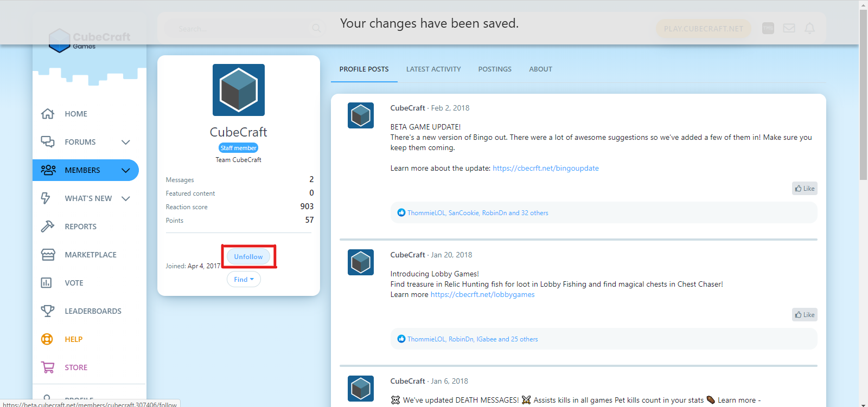Click the PLAY.CUBECRAFT.NET button
This screenshot has width=868, height=407.
pos(704,28)
